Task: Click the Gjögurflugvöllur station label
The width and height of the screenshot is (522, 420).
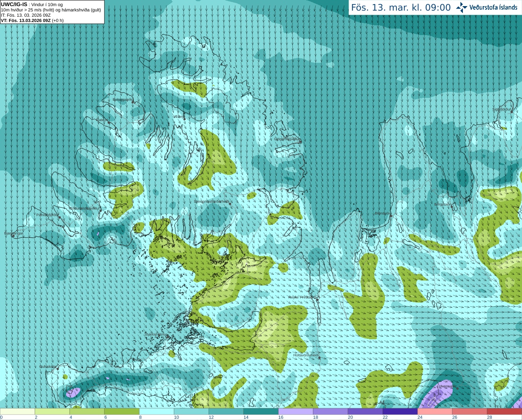Action: [287, 139]
